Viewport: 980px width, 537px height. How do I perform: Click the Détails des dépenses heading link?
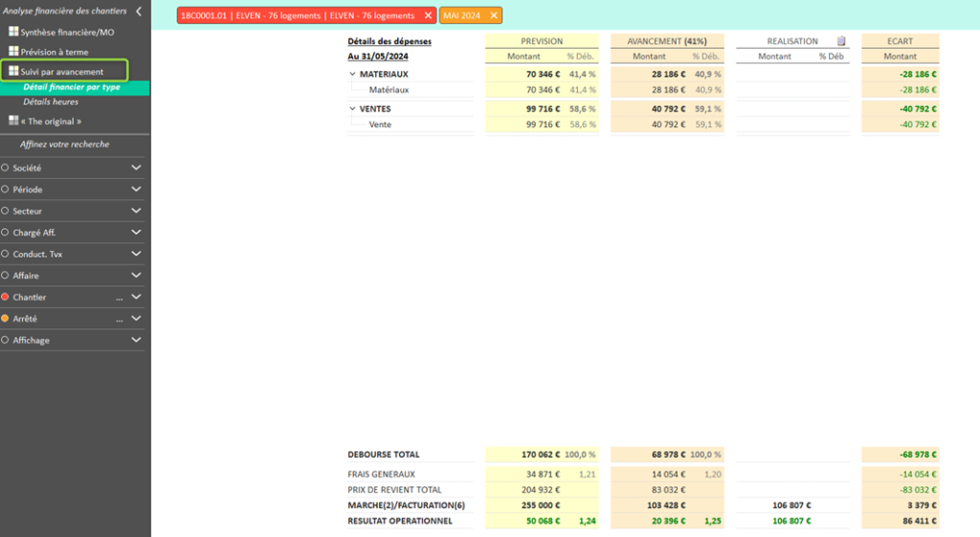click(x=389, y=41)
